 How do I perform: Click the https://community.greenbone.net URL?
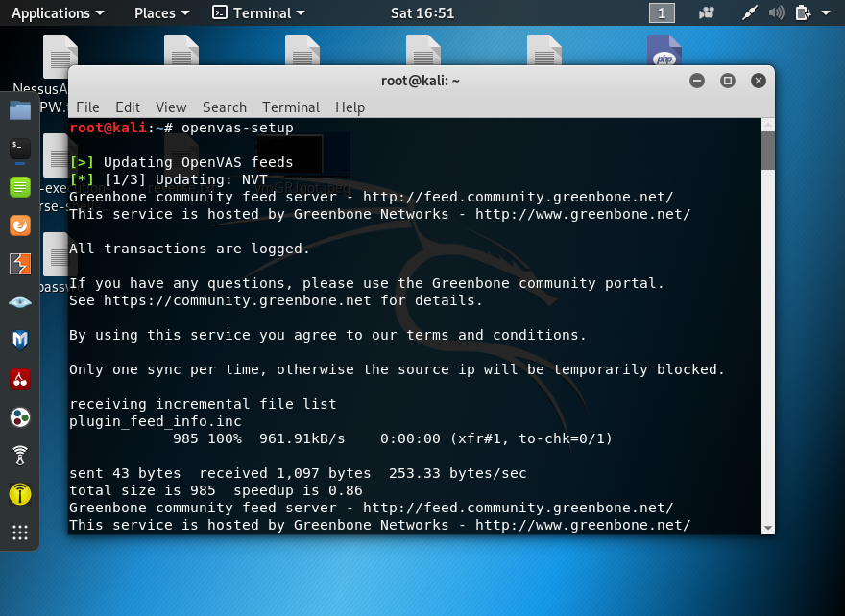237,300
